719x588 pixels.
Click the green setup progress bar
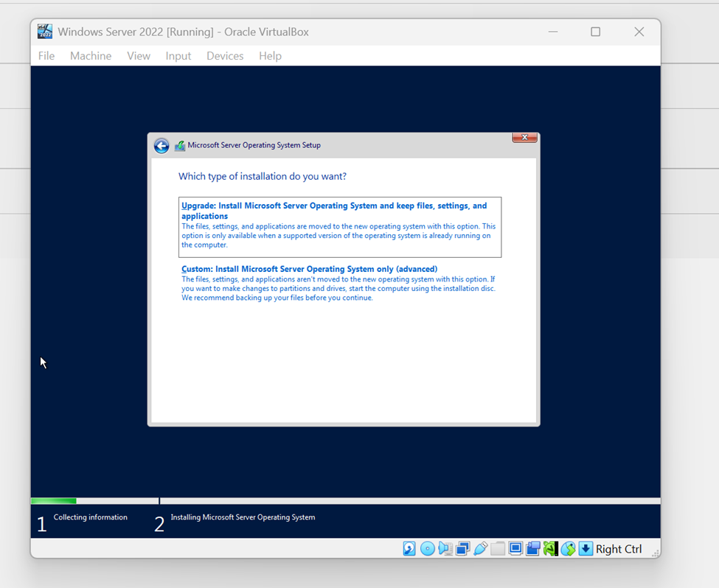pyautogui.click(x=54, y=501)
